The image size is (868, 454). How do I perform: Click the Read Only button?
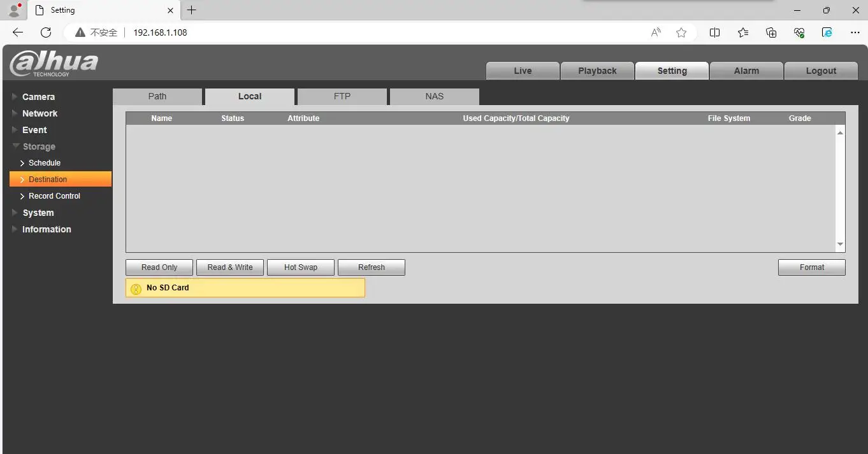pyautogui.click(x=159, y=267)
